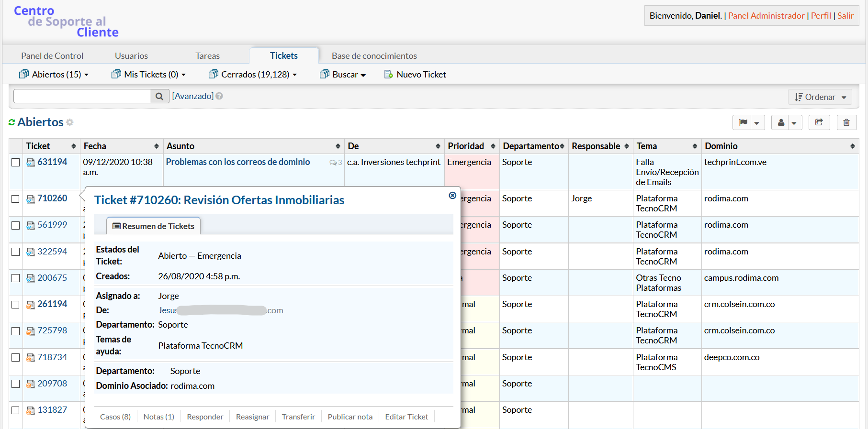Viewport: 868px width, 429px height.
Task: Click the gear icon beside Abiertos heading
Action: point(70,122)
